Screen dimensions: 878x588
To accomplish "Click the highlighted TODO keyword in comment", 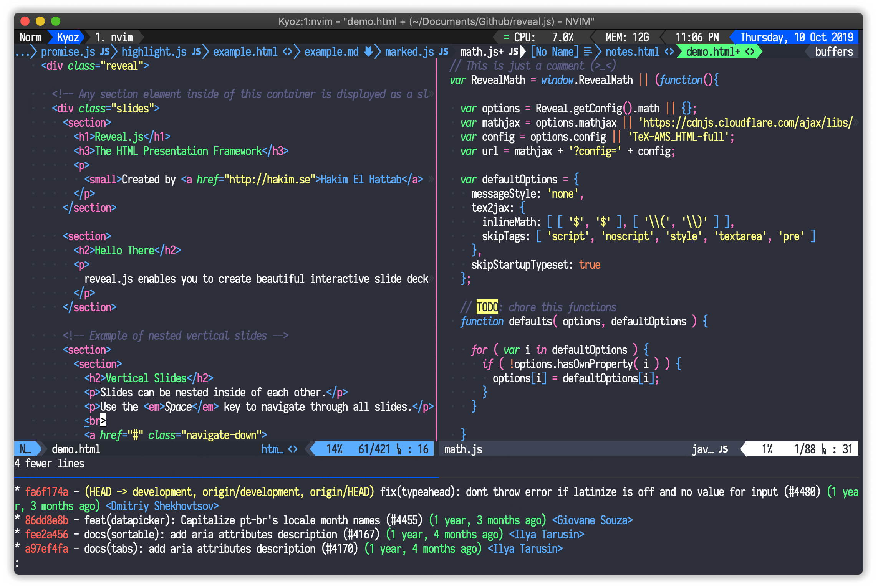I will pos(487,307).
